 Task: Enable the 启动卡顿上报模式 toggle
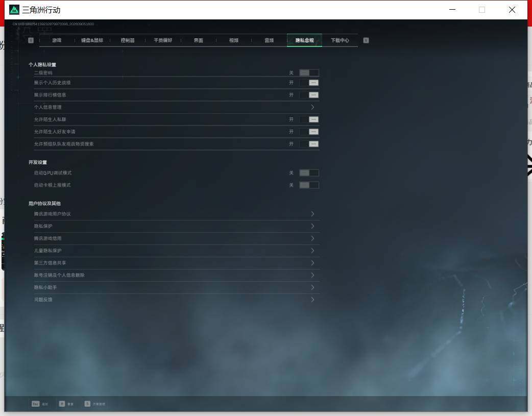tap(309, 185)
